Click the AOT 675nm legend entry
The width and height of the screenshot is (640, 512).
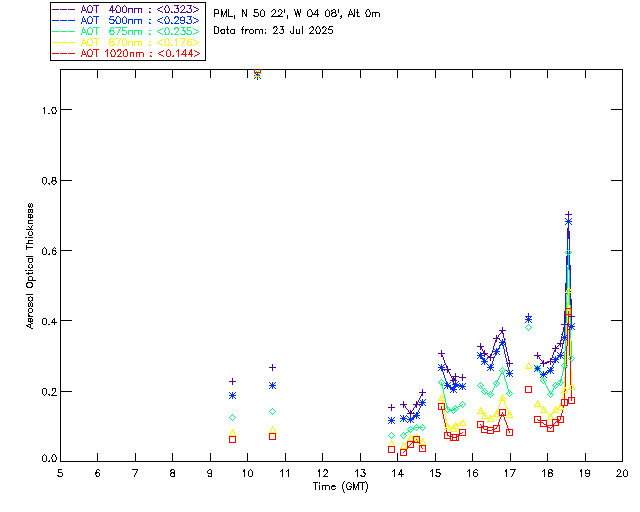pyautogui.click(x=126, y=31)
